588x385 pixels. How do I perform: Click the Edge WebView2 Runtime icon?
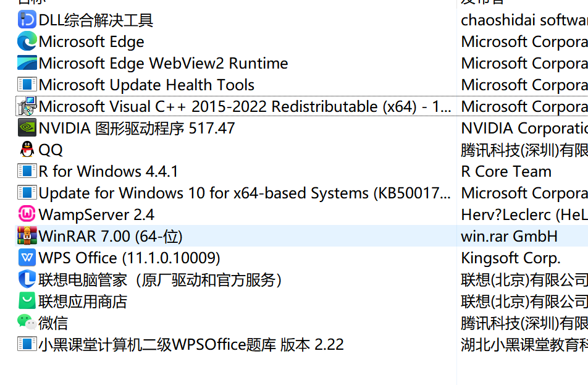[x=27, y=64]
